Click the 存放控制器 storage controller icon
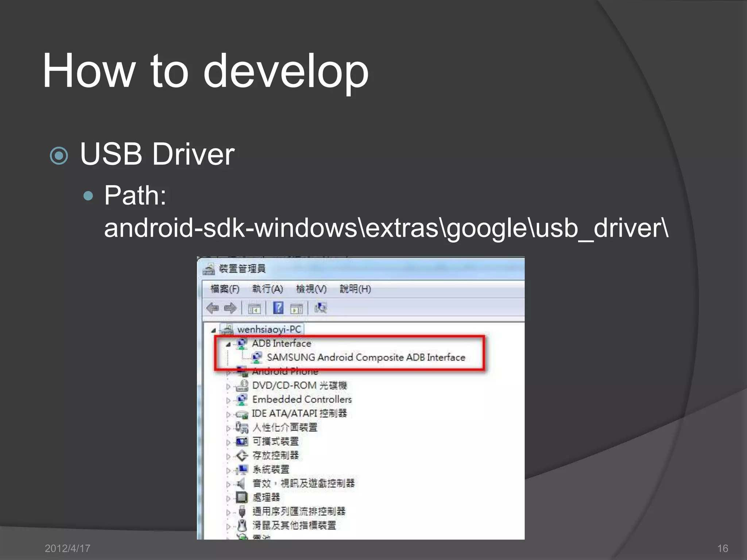The width and height of the screenshot is (747, 560). pos(242,455)
